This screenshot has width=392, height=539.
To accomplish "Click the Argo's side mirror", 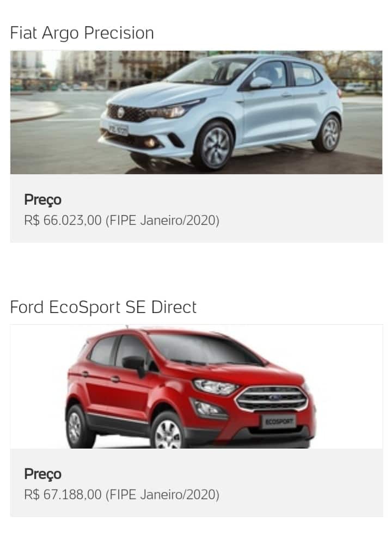I will click(260, 83).
